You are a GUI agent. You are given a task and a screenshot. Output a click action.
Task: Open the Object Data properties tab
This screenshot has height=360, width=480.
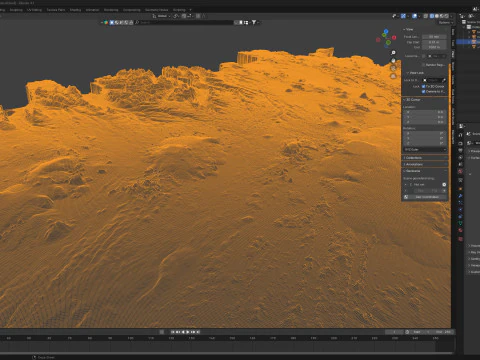click(460, 223)
